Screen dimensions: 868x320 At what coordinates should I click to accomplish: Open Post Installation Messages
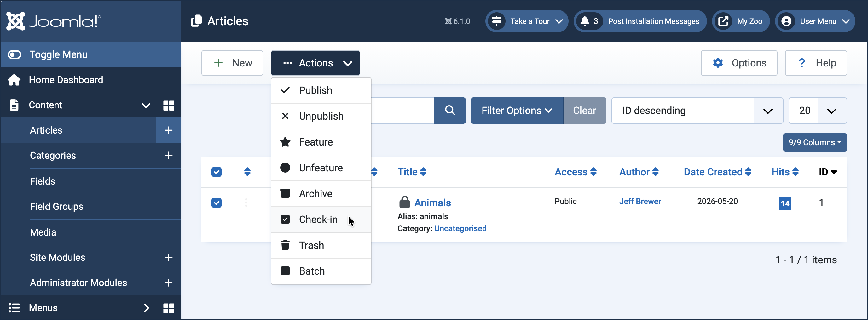(x=640, y=21)
